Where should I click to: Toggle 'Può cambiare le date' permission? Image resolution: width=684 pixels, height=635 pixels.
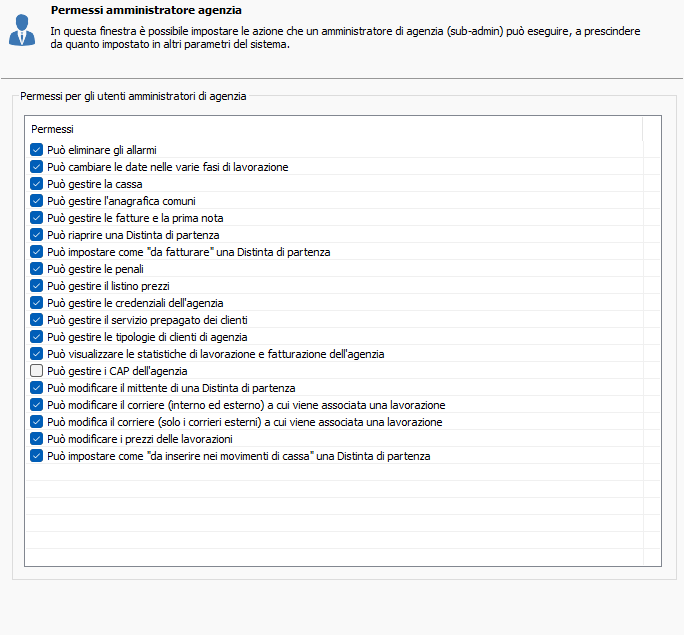(37, 167)
